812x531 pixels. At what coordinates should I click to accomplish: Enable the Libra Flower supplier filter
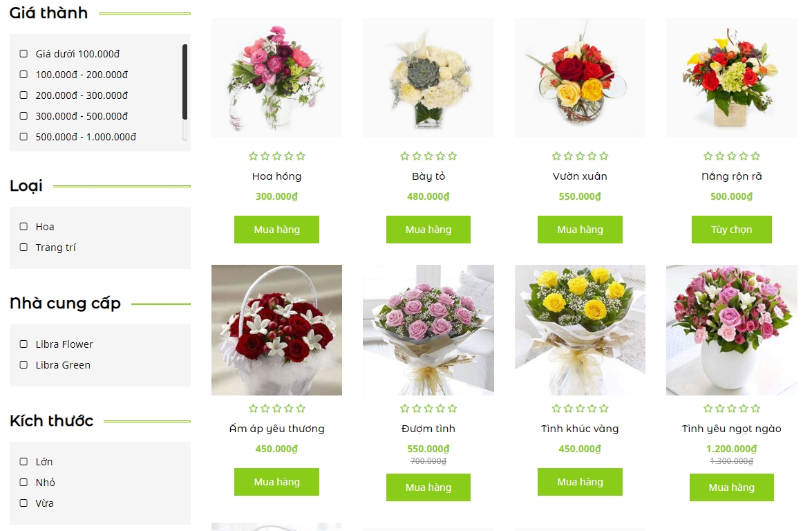click(x=23, y=344)
